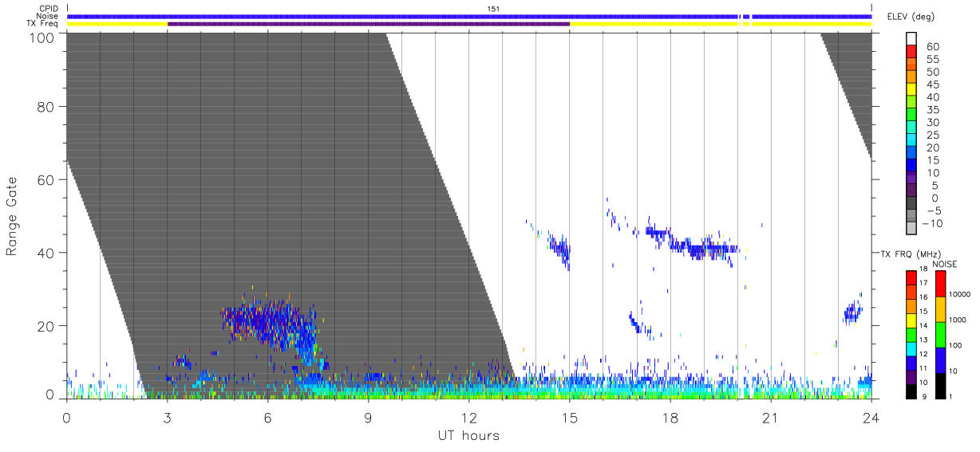Click the lightest gray bottom segment of ELEV colorbar
Viewport: 980px width, 452px height.
[x=912, y=230]
